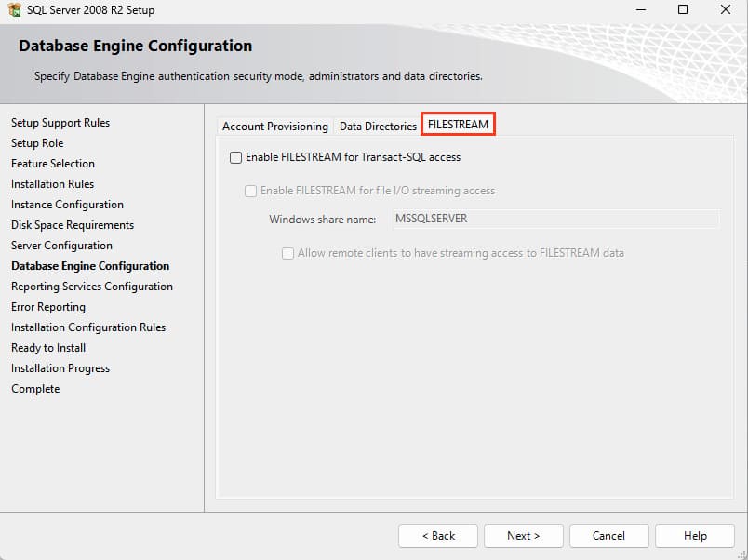Viewport: 748px width, 560px height.
Task: Check Enable FILESTREAM for file I/O streaming
Action: (250, 191)
